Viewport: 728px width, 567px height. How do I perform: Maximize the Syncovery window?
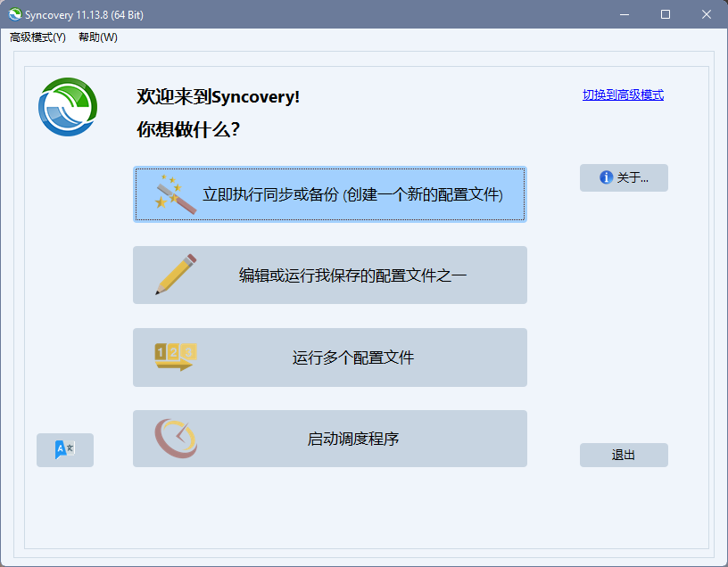point(665,14)
